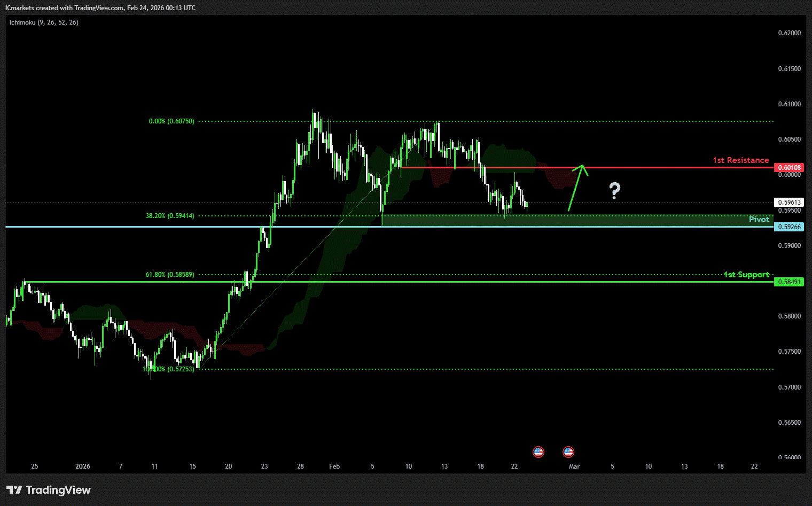Select the green upward arrow drawing
This screenshot has height=506, width=812.
(576, 187)
